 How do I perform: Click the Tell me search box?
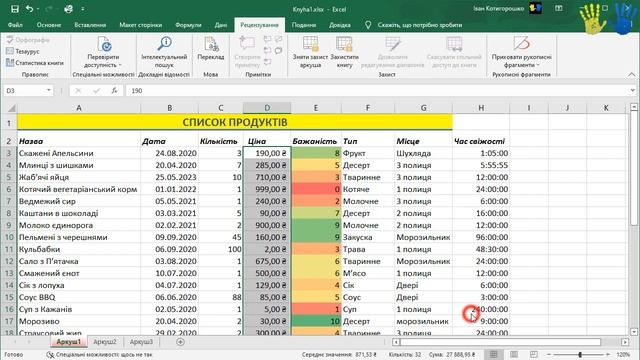(x=419, y=25)
